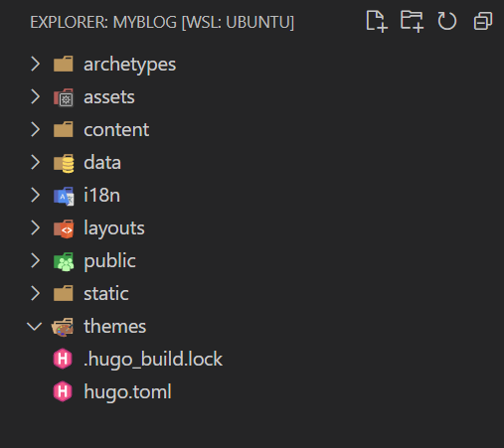Expand the assets folder chevron
This screenshot has width=504, height=448.
[x=35, y=96]
